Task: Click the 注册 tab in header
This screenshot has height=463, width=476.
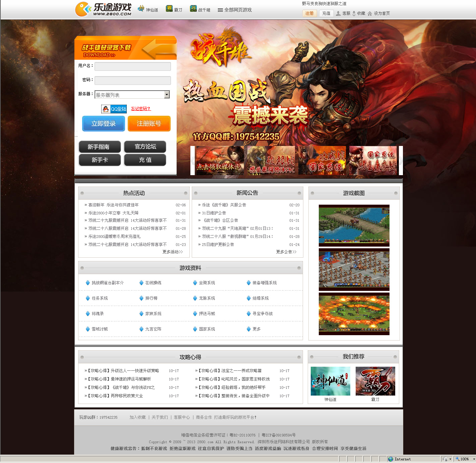Action: pyautogui.click(x=309, y=13)
